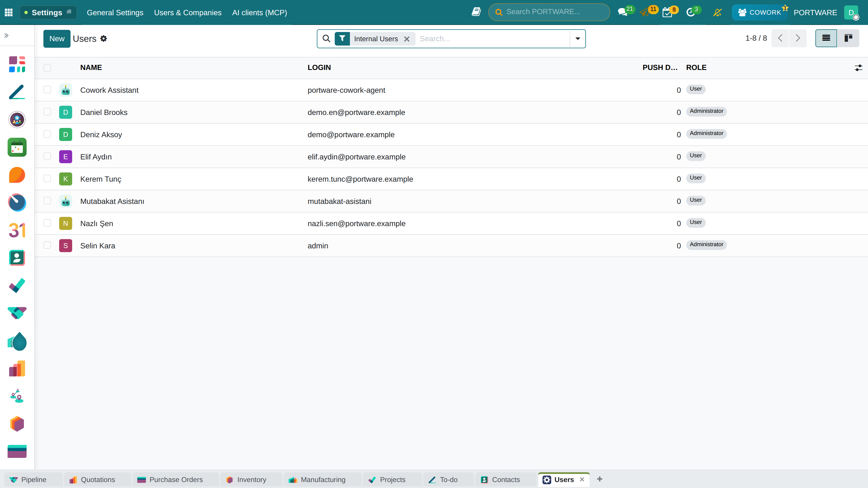Remove the Internal Users filter
This screenshot has height=488, width=868.
pos(407,39)
